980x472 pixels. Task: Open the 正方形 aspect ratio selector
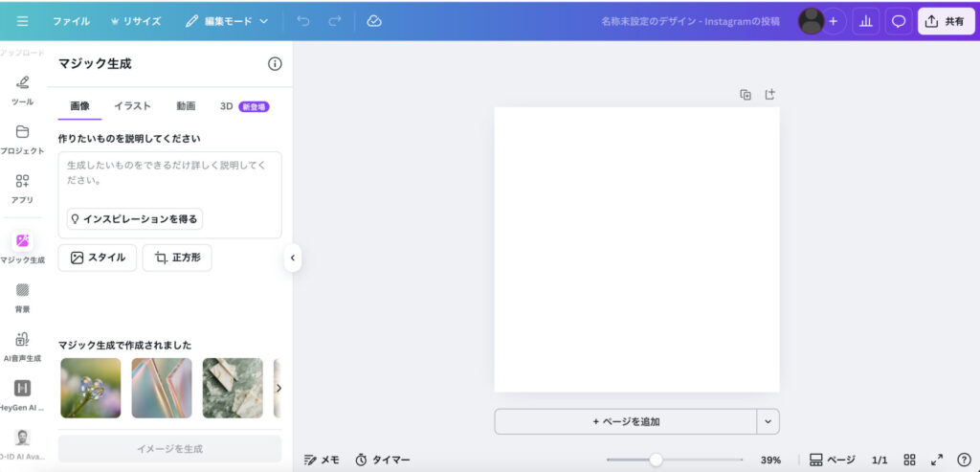point(177,258)
